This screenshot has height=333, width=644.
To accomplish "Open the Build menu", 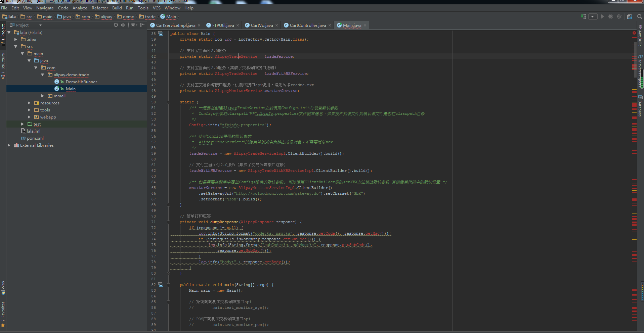I will point(117,8).
